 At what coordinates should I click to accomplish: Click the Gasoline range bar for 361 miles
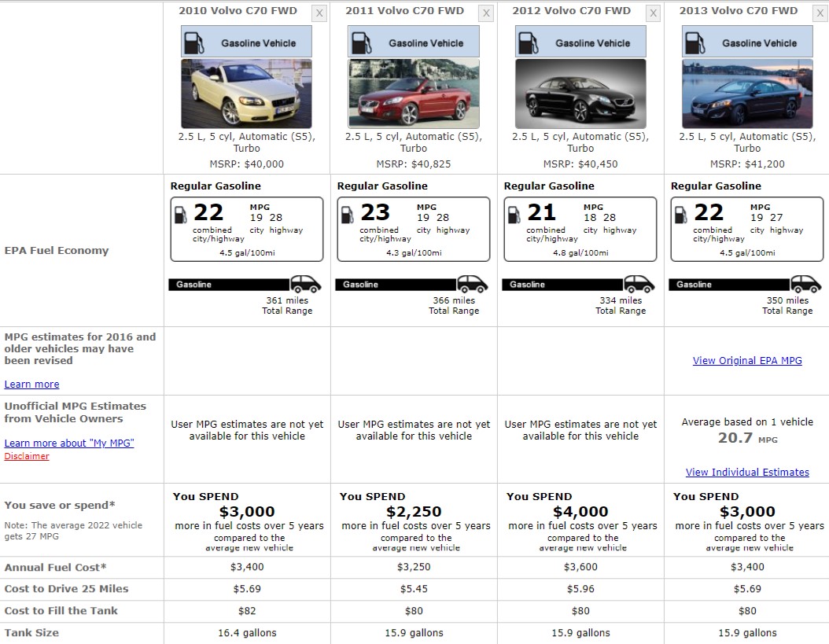point(229,285)
